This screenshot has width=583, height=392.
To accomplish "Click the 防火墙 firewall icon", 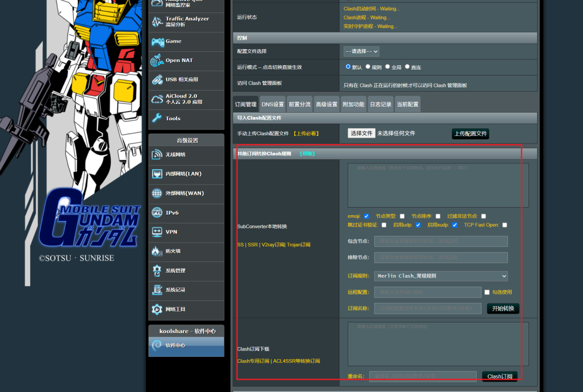I will [x=157, y=251].
